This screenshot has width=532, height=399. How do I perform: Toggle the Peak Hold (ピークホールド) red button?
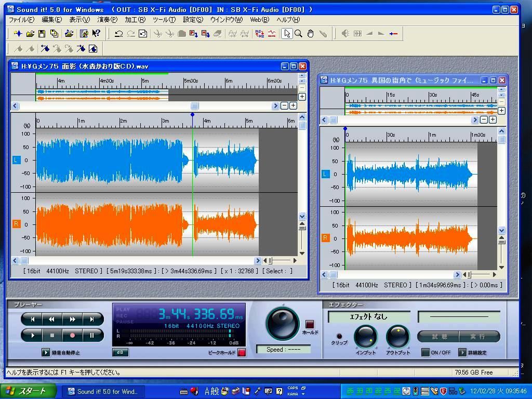pyautogui.click(x=242, y=353)
